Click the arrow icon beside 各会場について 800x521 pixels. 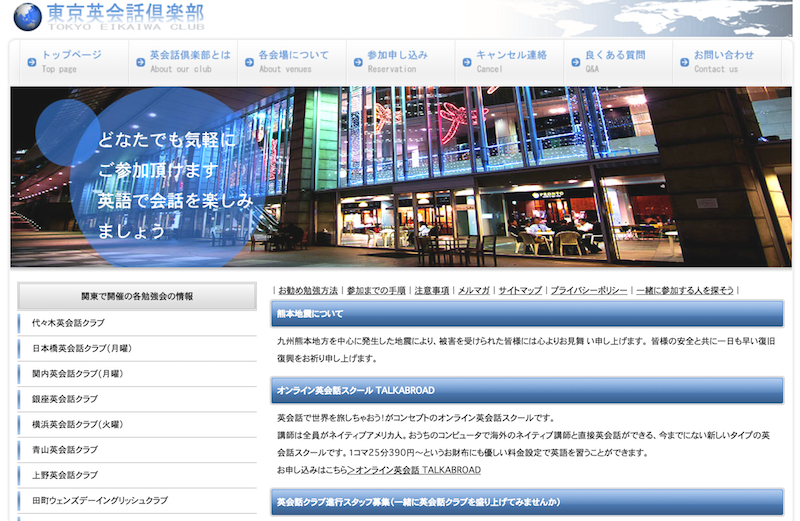pyautogui.click(x=249, y=62)
